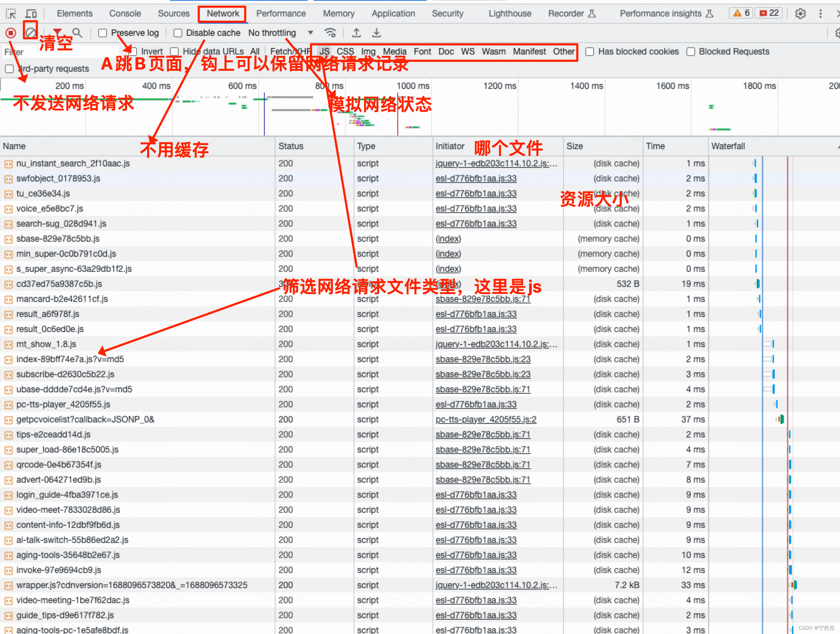Open the DevTools three-dot menu
The height and width of the screenshot is (634, 840).
pos(821,14)
